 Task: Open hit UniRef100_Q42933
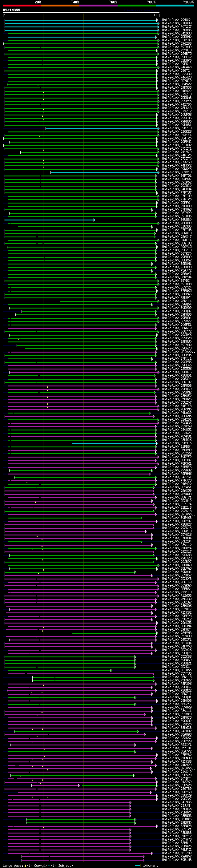(177, 33)
